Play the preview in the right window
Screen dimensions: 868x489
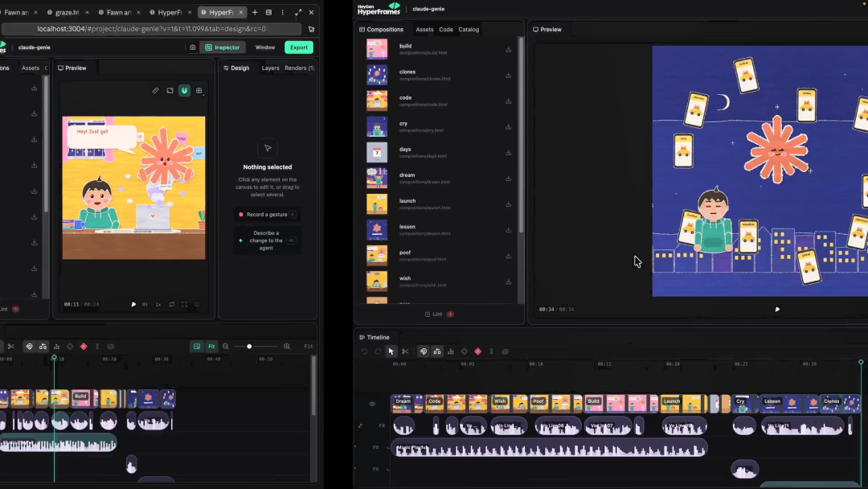pyautogui.click(x=777, y=310)
